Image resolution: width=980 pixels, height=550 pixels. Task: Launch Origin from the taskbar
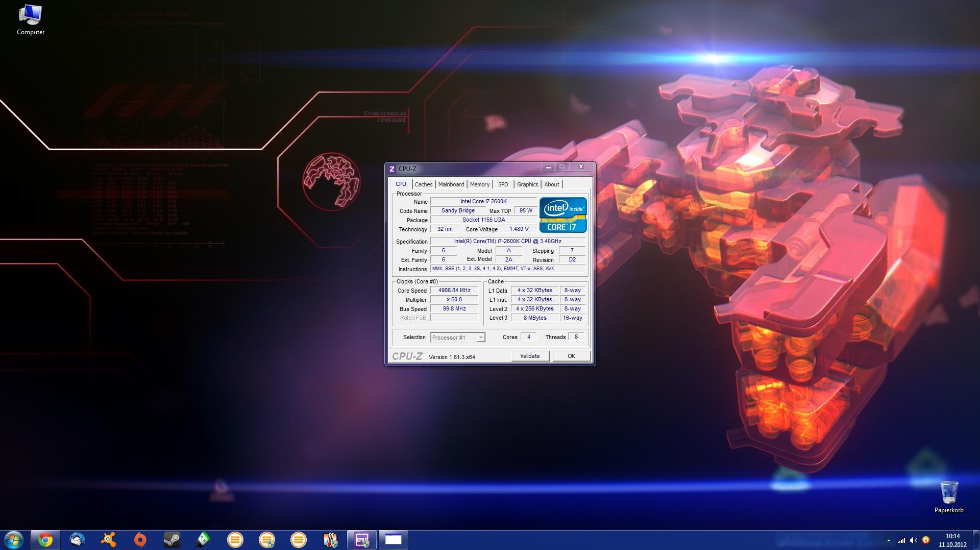tap(140, 540)
